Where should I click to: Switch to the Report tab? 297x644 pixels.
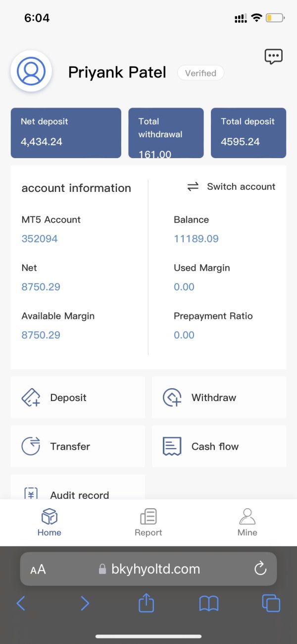click(148, 523)
